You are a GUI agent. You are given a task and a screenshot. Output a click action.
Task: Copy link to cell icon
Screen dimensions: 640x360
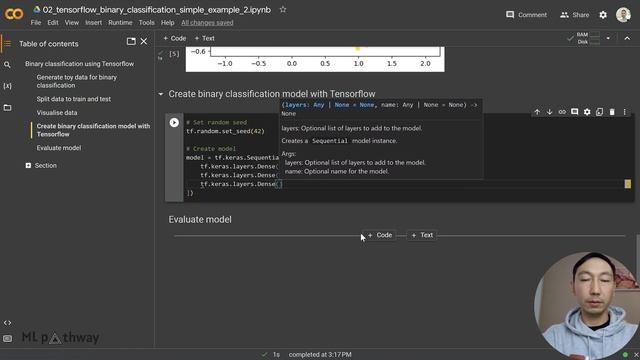point(562,112)
